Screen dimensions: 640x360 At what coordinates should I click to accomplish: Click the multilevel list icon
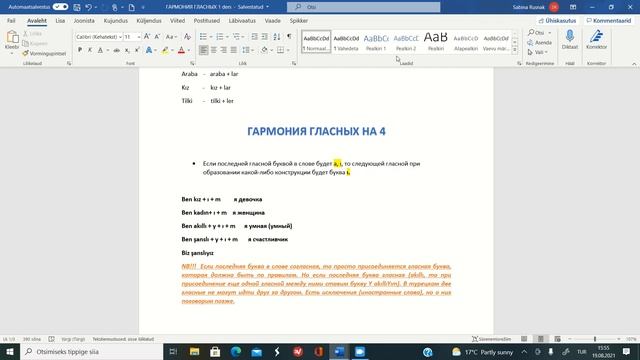pos(236,37)
